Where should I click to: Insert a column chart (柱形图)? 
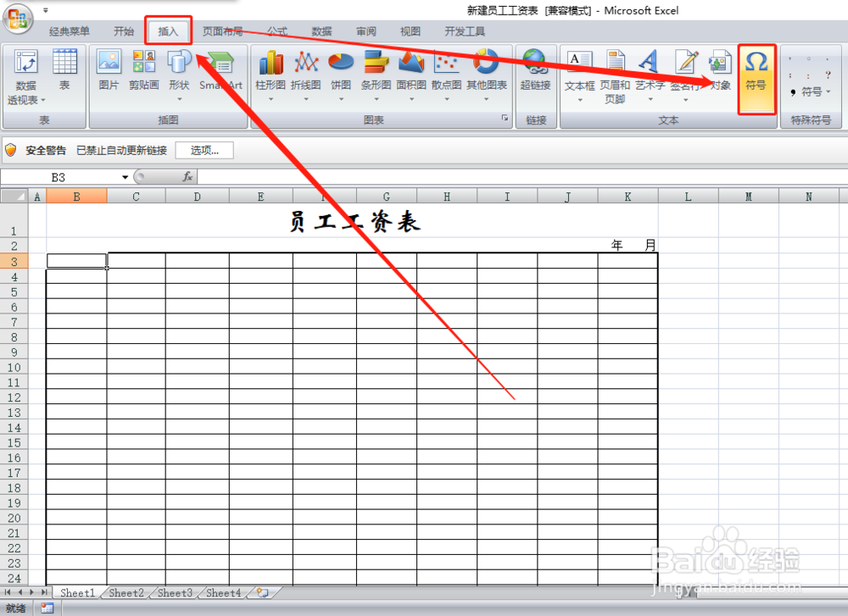[x=271, y=75]
